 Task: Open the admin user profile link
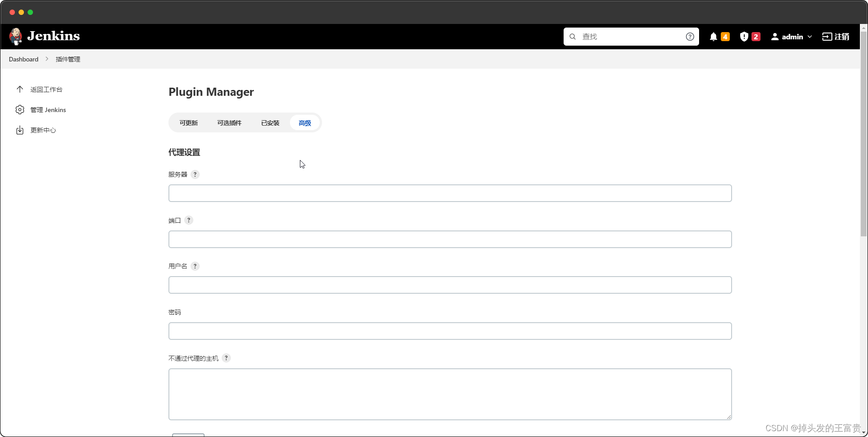(x=792, y=37)
